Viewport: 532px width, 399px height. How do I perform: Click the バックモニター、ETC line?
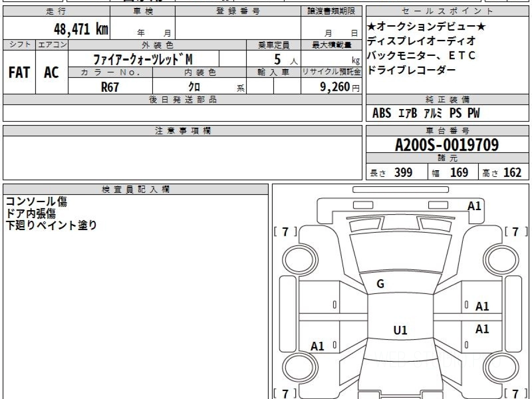tap(422, 55)
